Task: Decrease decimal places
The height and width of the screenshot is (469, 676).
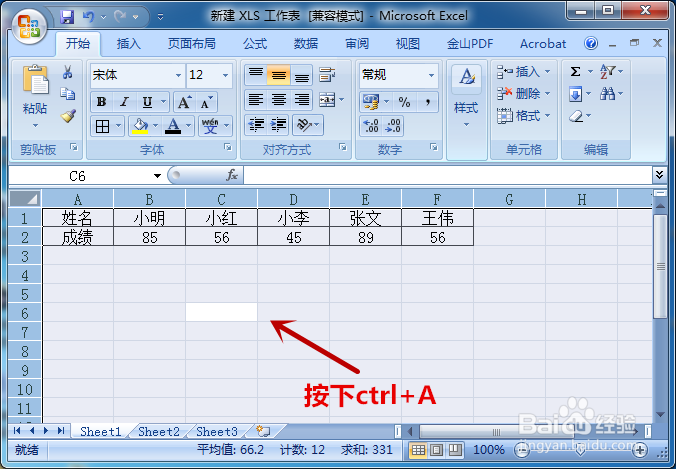Action: 393,126
